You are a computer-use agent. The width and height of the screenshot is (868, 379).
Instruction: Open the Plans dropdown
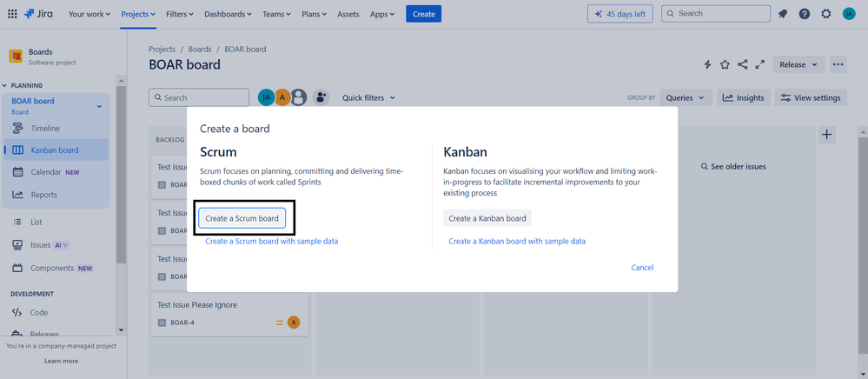[x=314, y=15]
